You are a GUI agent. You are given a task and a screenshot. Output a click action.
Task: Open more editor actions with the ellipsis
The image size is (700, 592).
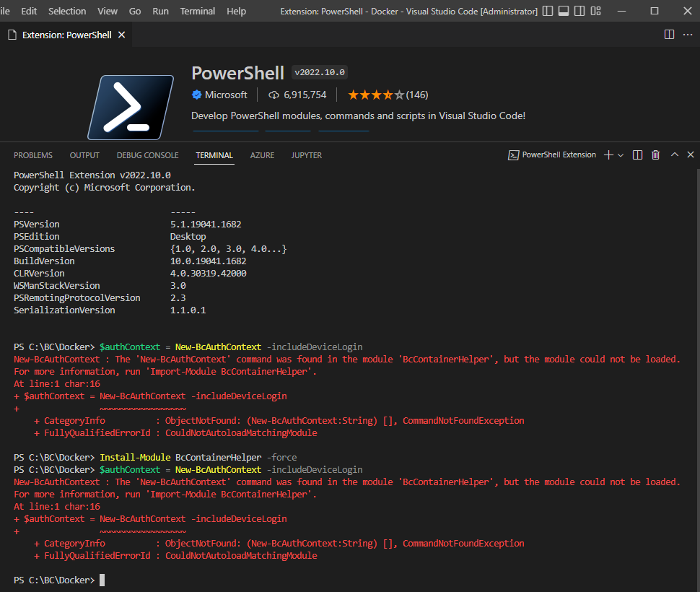click(688, 34)
